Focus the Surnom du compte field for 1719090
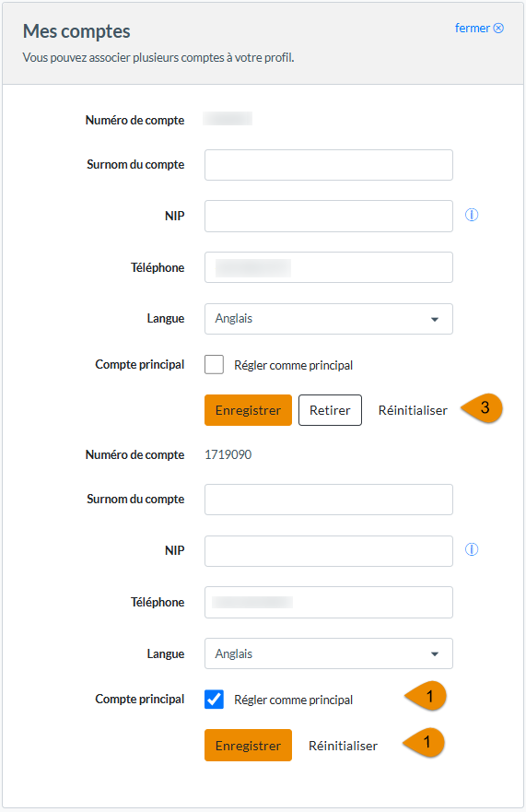 (329, 500)
